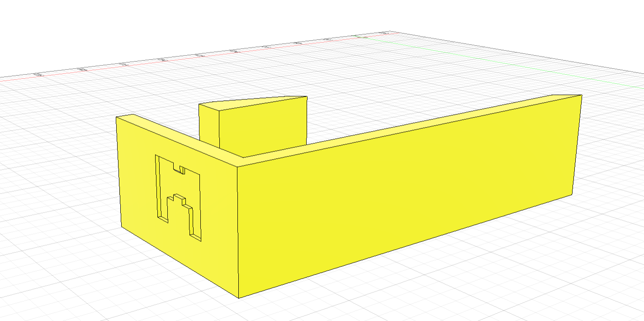Select the far left vertical edge of the model
644x321 pixels.
(118, 172)
